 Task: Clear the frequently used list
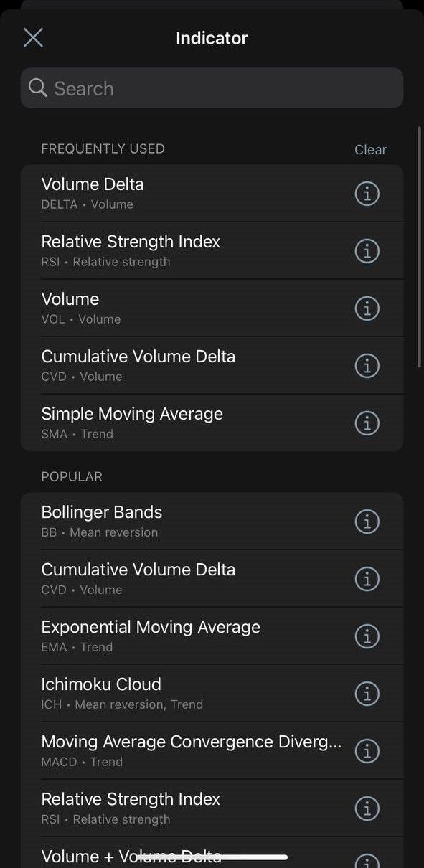click(370, 149)
